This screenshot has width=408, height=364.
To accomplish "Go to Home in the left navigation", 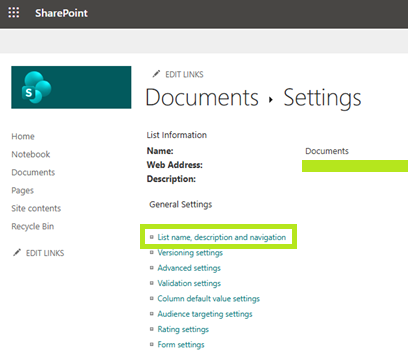I will coord(23,136).
